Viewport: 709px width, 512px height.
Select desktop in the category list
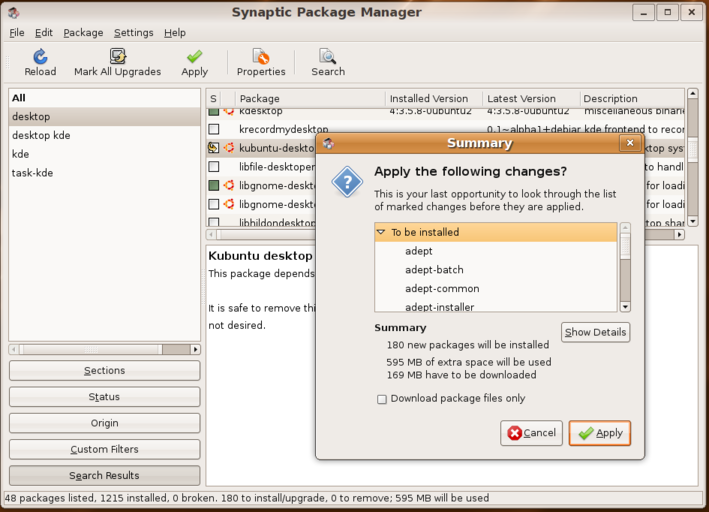click(x=104, y=117)
